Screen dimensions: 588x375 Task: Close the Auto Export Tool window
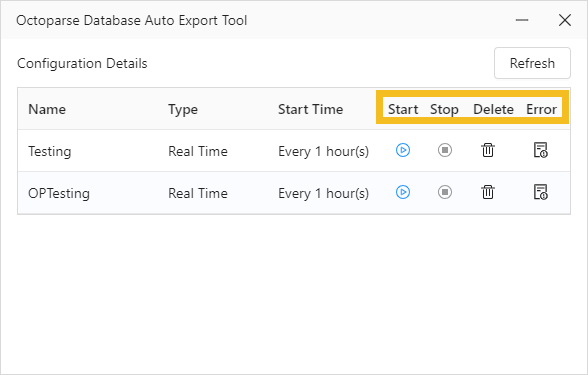(565, 20)
